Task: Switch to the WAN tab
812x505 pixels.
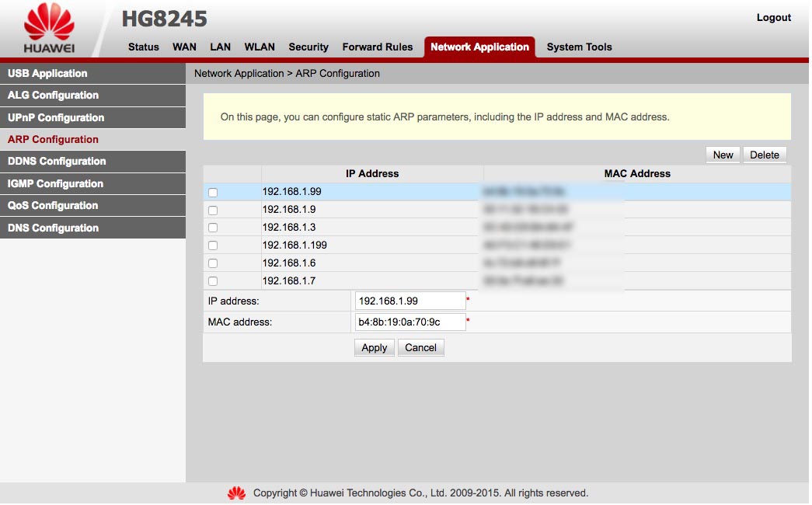Action: (x=184, y=47)
